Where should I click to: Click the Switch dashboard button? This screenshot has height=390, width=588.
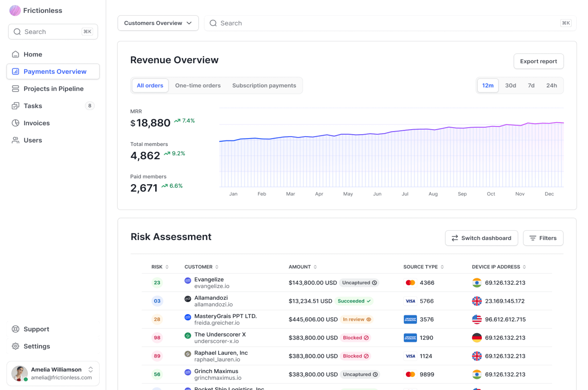coord(481,238)
